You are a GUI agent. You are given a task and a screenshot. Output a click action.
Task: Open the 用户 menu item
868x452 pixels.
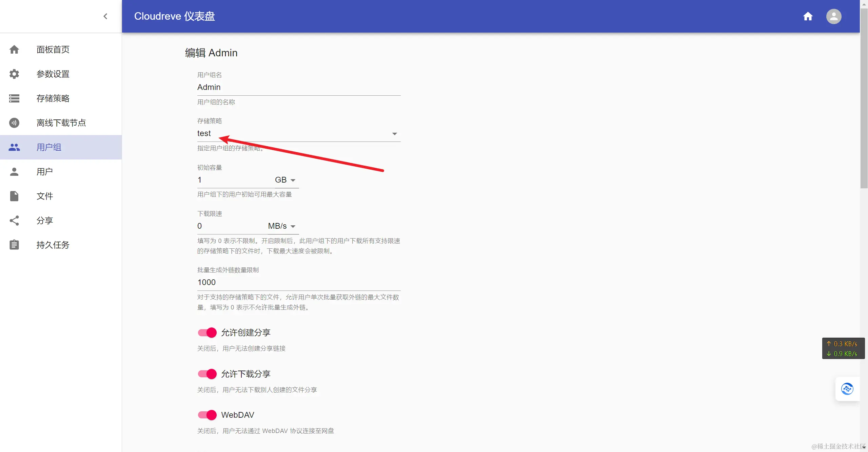[x=45, y=172]
